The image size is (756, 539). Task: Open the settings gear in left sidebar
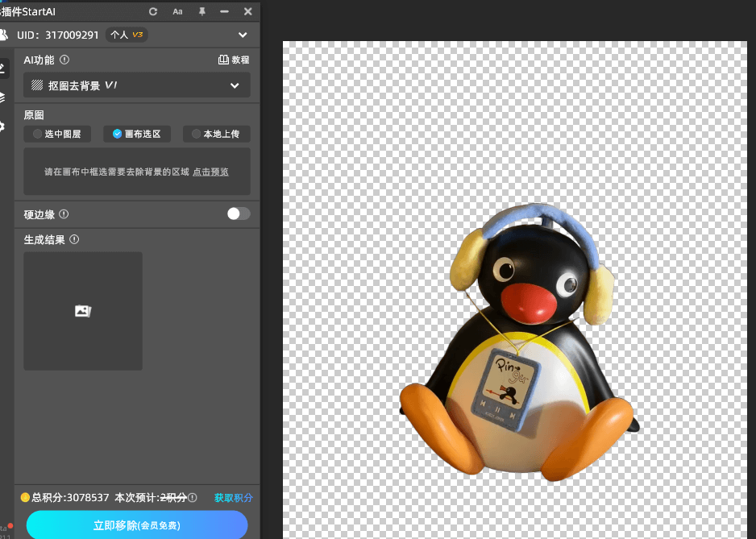click(x=2, y=126)
